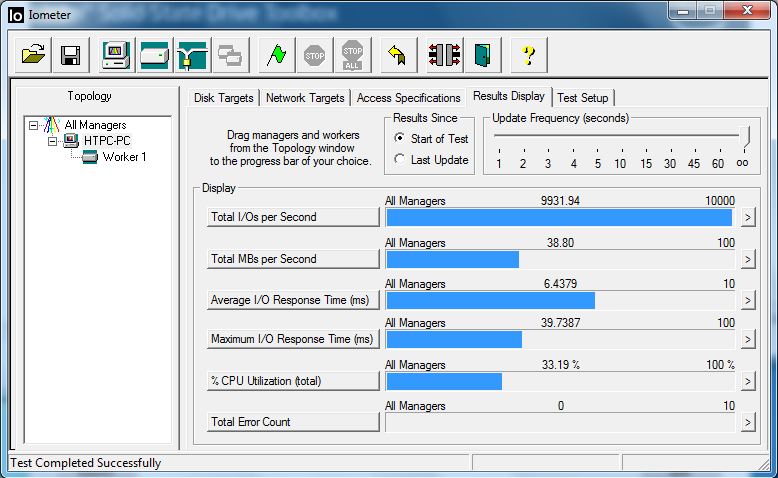Switch to Access Specifications tab
778x478 pixels.
pyautogui.click(x=408, y=98)
